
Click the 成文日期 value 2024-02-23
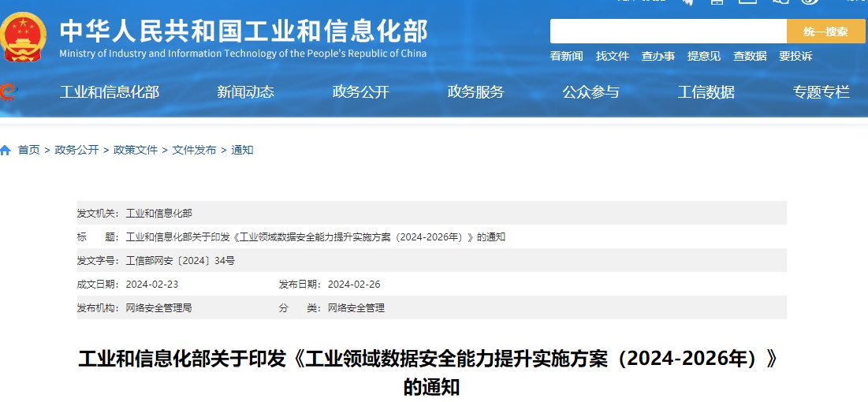152,285
